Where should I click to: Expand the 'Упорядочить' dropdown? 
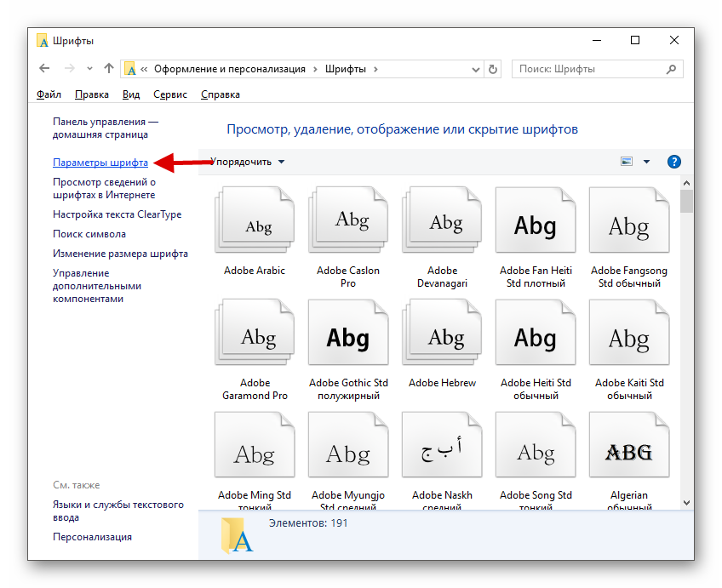click(x=247, y=162)
